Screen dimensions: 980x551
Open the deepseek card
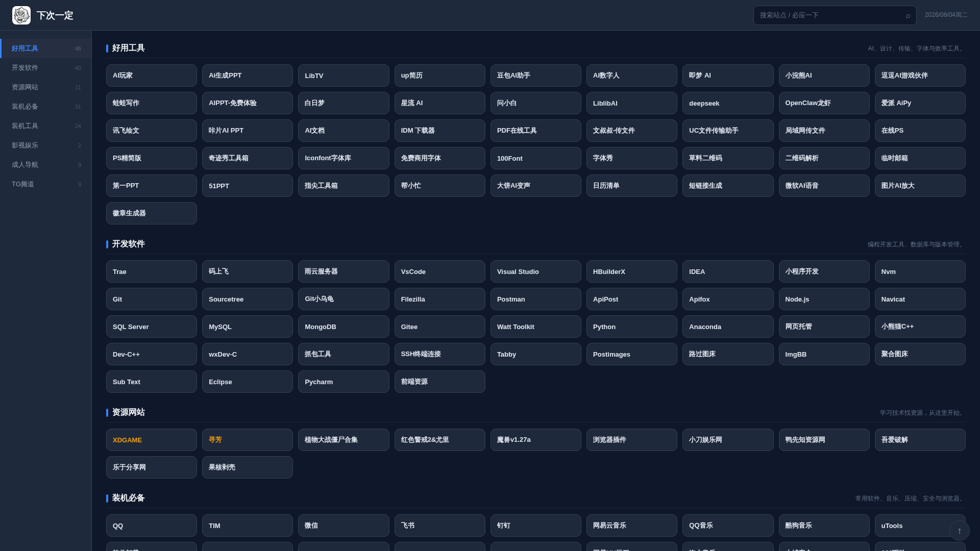pyautogui.click(x=728, y=103)
